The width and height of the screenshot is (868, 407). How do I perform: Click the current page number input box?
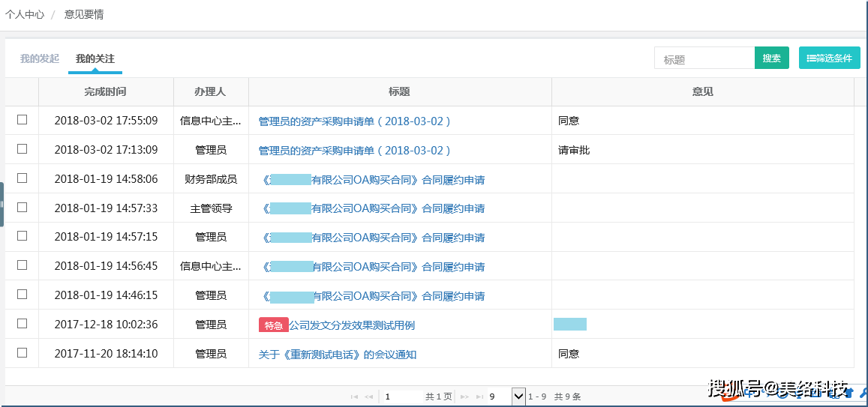click(400, 397)
